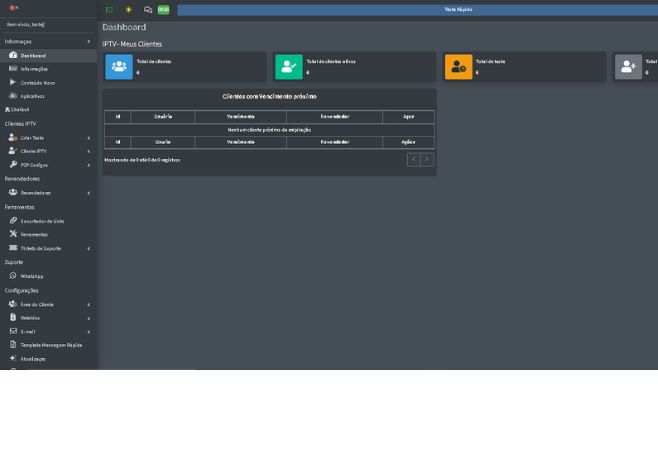The image size is (658, 460).
Task: Click the blue Total de clientes icon
Action: point(119,67)
